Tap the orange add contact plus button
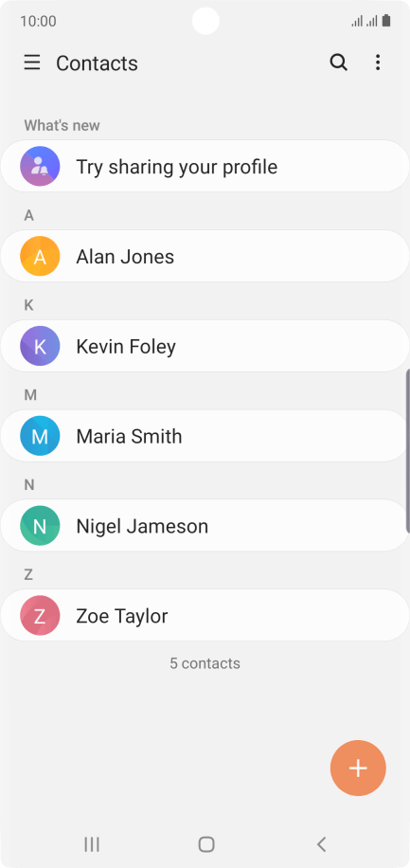Viewport: 410px width, 868px height. point(358,768)
